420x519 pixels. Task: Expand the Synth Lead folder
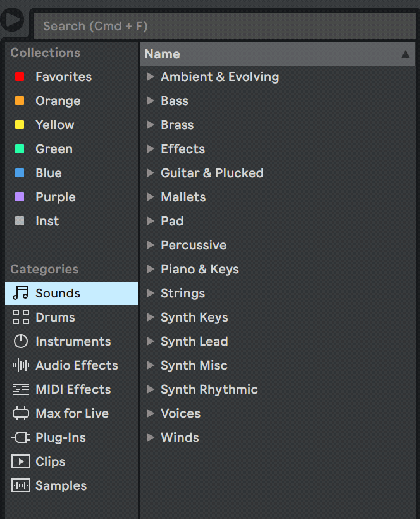click(151, 341)
